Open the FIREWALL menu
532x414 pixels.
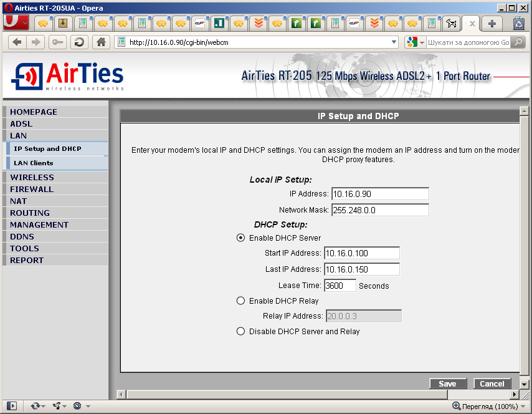point(55,189)
